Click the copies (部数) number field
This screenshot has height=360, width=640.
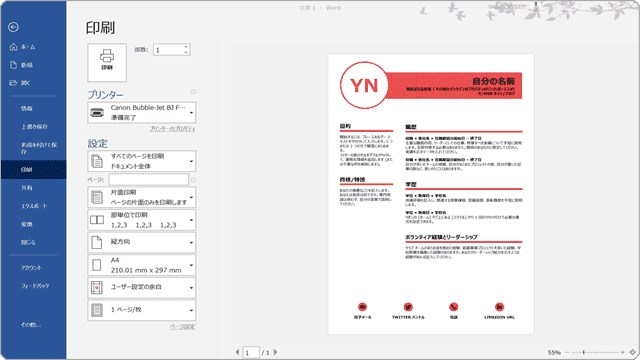168,50
